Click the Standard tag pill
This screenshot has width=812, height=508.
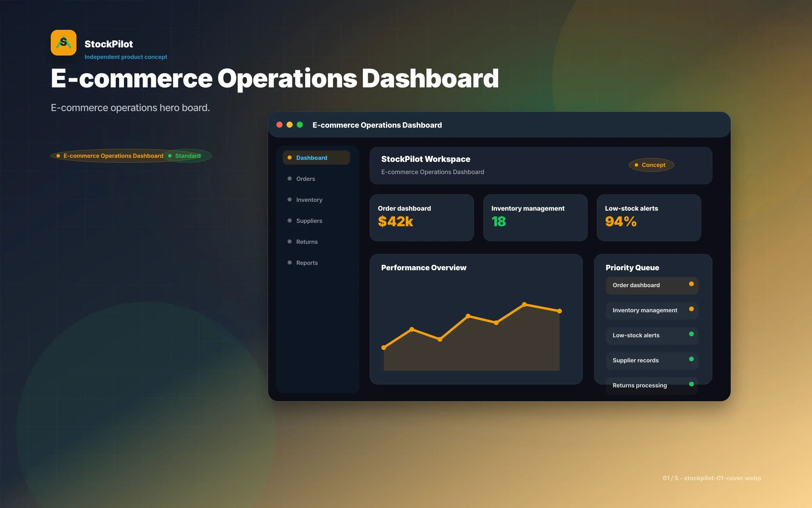tap(188, 156)
